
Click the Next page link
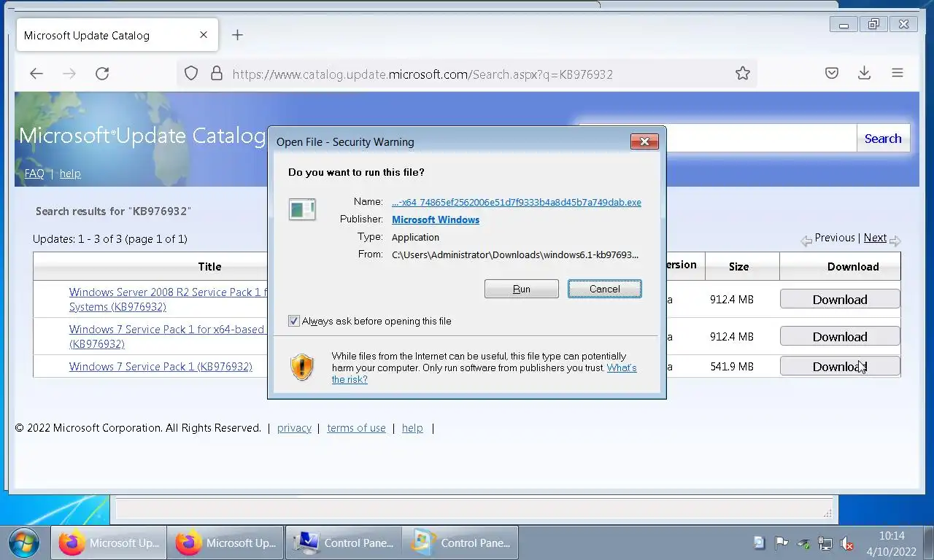875,238
